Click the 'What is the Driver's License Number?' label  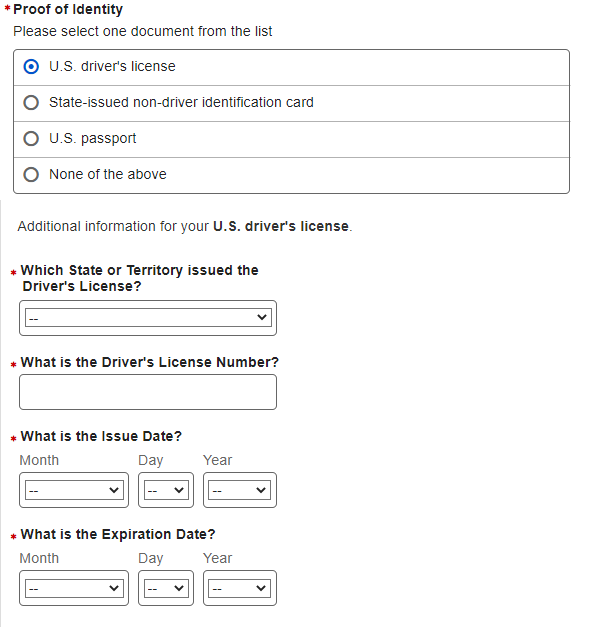point(150,362)
